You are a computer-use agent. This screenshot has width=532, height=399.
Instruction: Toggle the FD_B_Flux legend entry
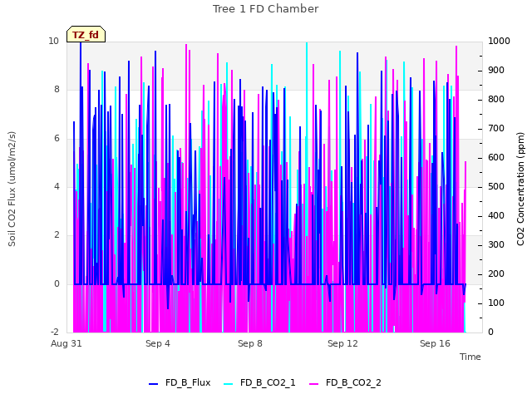[x=180, y=382]
